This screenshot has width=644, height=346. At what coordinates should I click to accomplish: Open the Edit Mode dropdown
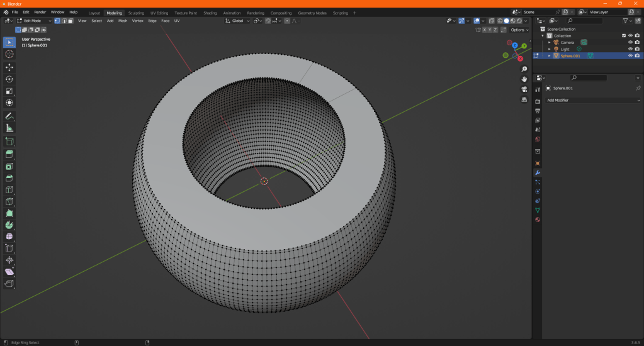point(35,21)
